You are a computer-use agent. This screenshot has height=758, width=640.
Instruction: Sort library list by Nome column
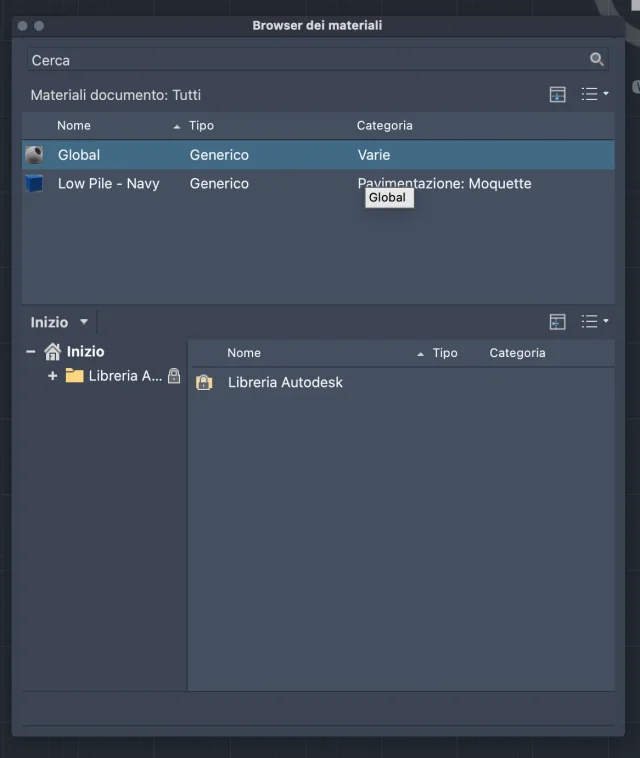point(244,353)
